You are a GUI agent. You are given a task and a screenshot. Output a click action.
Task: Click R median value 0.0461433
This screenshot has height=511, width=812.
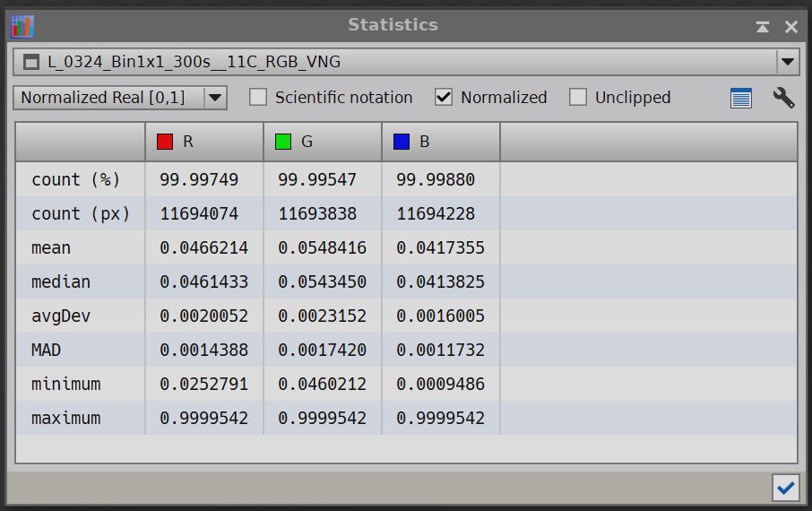[x=204, y=281]
